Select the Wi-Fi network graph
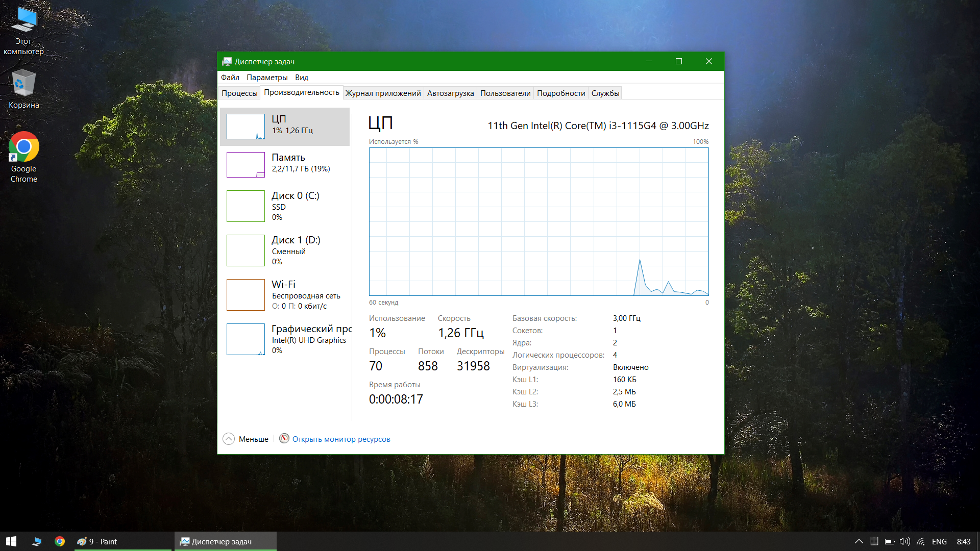Image resolution: width=980 pixels, height=551 pixels. point(246,295)
